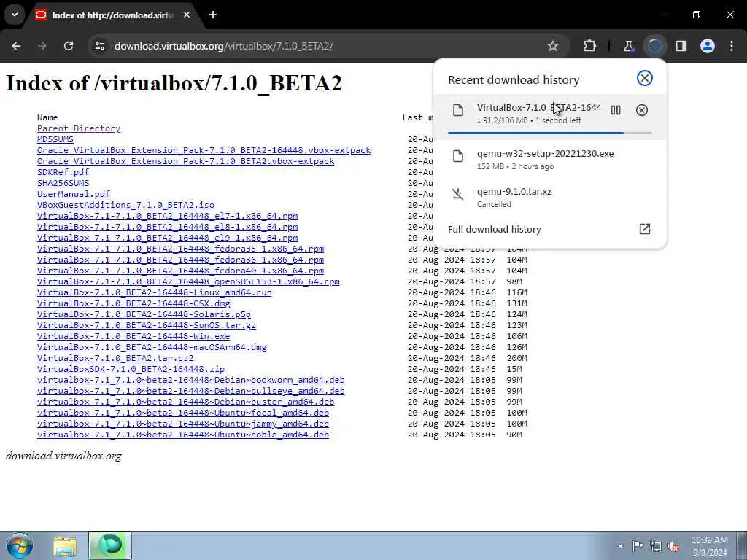This screenshot has width=747, height=560.
Task: Go back to the previous page
Action: 16,46
